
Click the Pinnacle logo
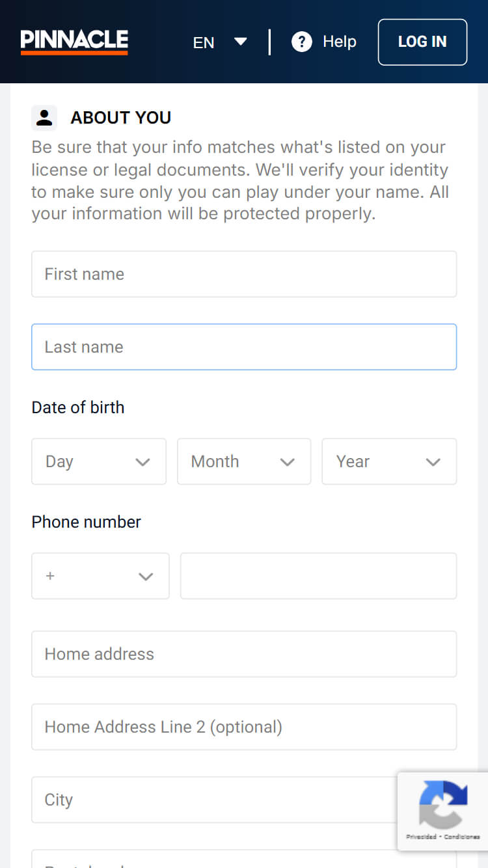[x=74, y=42]
